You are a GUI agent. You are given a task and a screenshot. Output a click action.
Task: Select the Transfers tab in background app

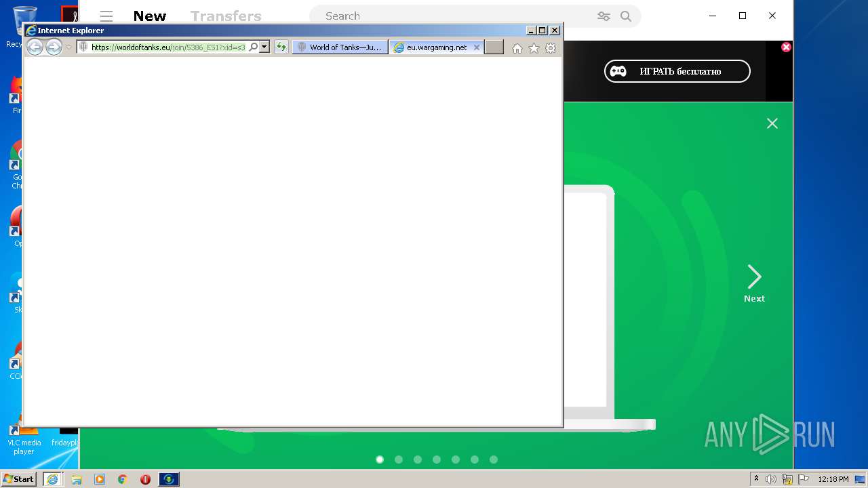(x=226, y=16)
